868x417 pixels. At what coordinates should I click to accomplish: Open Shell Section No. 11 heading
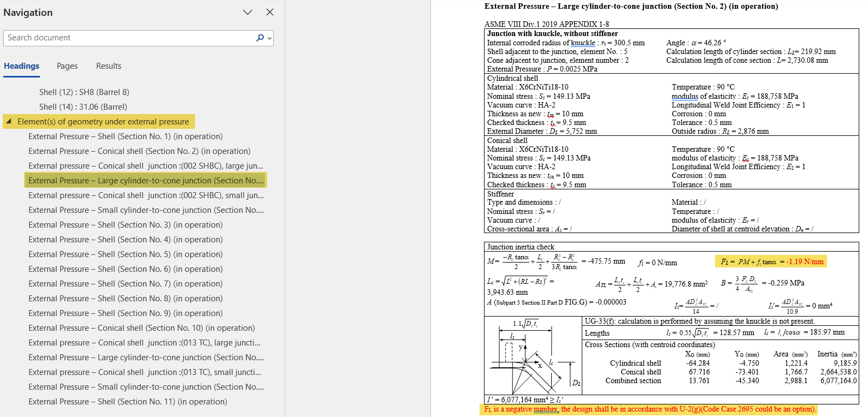[x=128, y=402]
